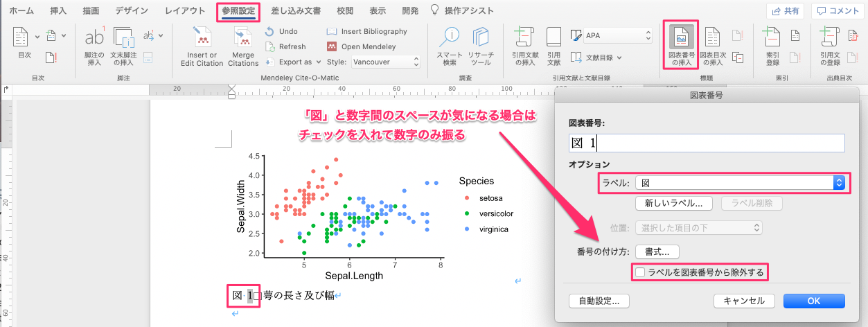Screen dimensions: 868x327
Task: Expand the add text dropdown arrow
Action: tap(64, 35)
